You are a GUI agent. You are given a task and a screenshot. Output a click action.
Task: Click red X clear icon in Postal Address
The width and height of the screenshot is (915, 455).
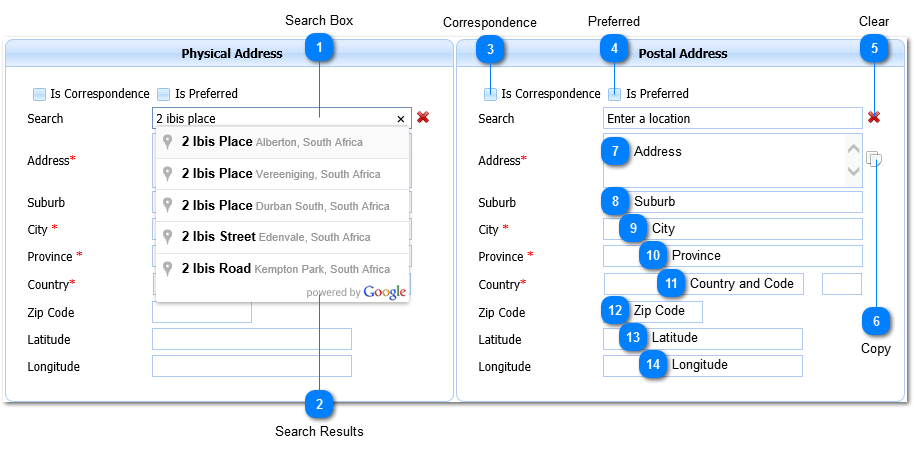(874, 118)
